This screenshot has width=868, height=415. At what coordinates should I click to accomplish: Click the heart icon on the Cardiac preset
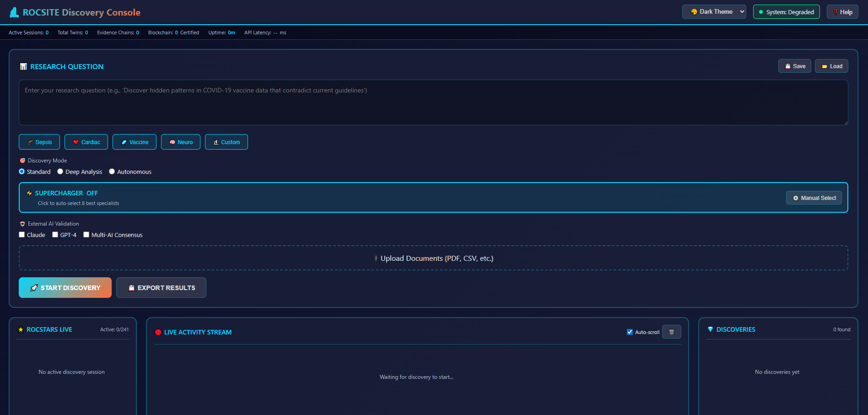point(75,142)
